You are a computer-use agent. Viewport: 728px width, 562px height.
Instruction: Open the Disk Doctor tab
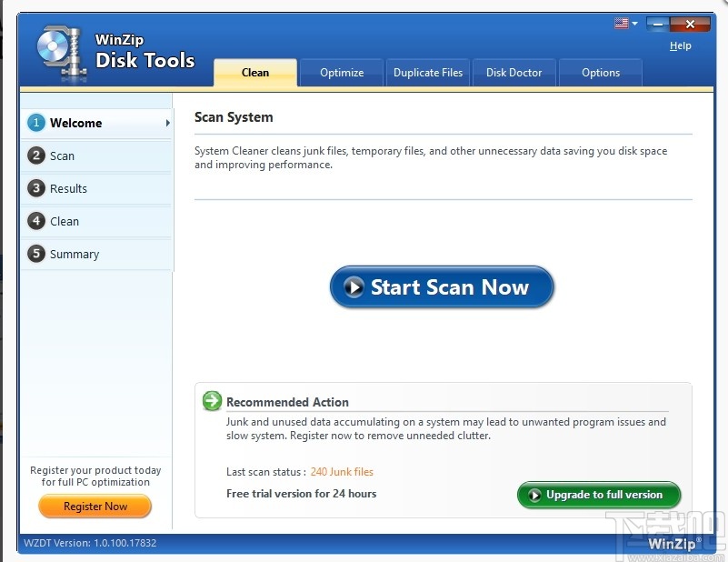(514, 73)
